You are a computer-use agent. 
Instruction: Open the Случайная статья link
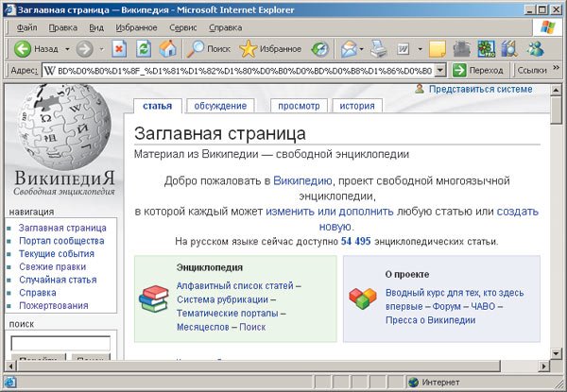pyautogui.click(x=58, y=280)
